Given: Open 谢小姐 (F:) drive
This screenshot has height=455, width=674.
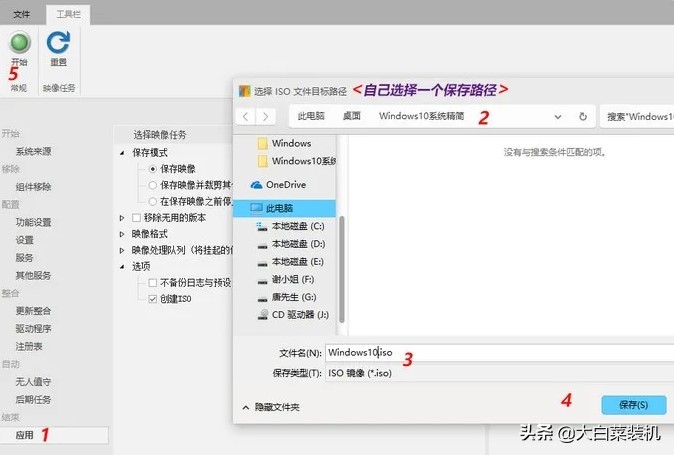Looking at the screenshot, I should (x=285, y=280).
